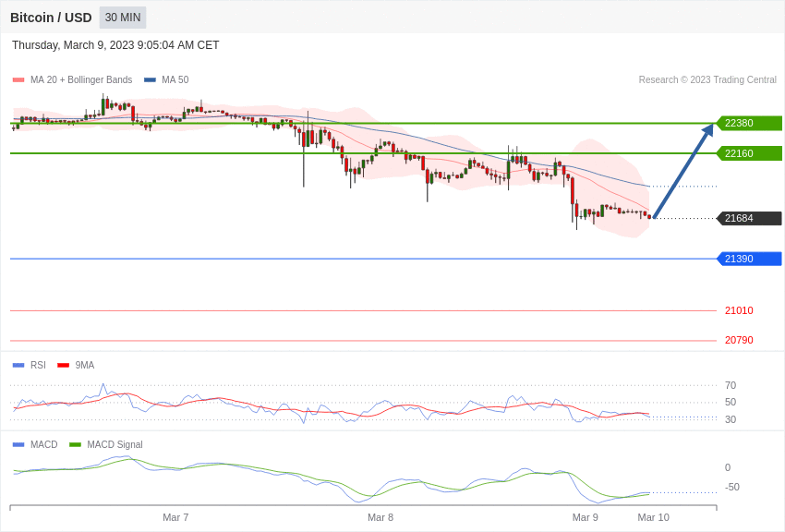This screenshot has width=785, height=532.
Task: Click the Mar 10 date axis label
Action: 653,517
